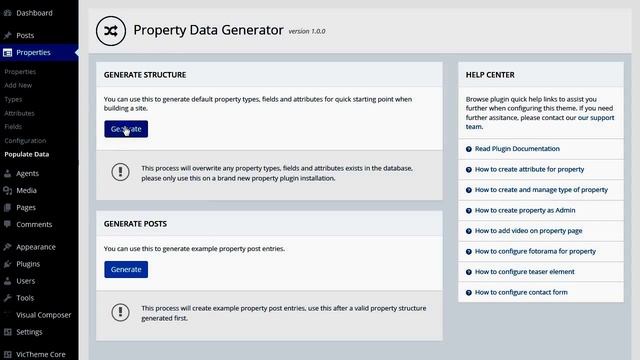Screen dimensions: 640x360
Task: Click the warning icon under Generate Structure
Action: point(120,171)
